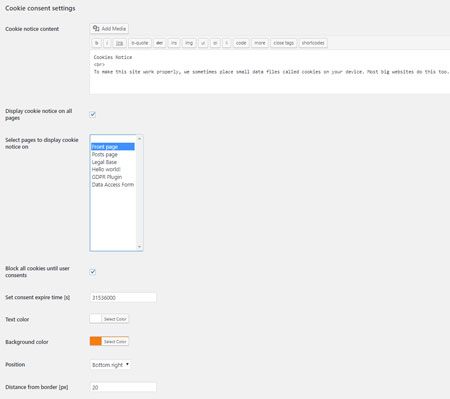Insert unordered list with ul button
Image resolution: width=450 pixels, height=399 pixels.
coord(203,43)
